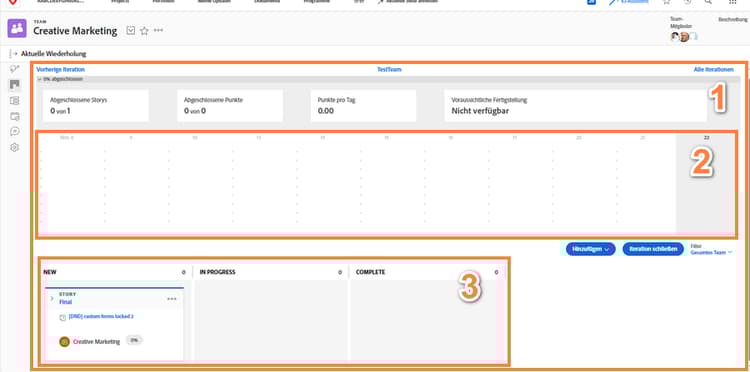Open the Vorherige Iteration link
The image size is (750, 372).
point(60,69)
